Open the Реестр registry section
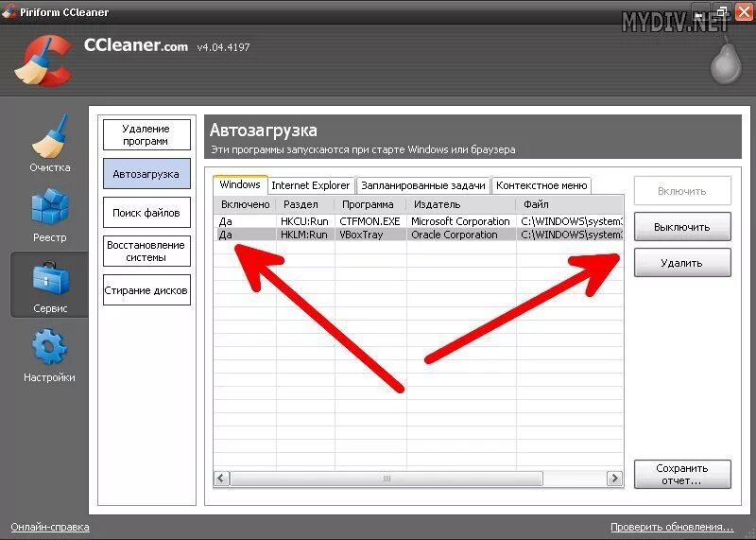Viewport: 756px width, 540px height. [50, 216]
